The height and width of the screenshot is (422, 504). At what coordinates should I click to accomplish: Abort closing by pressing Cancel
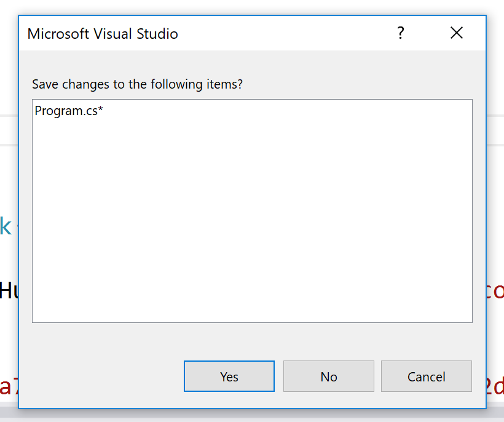pos(427,376)
